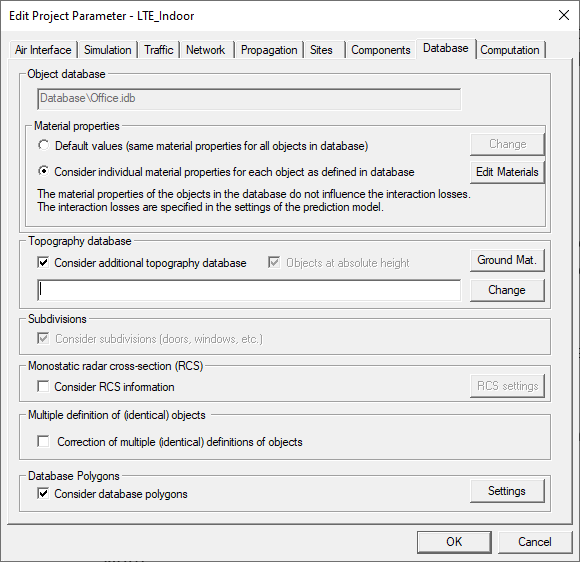This screenshot has width=580, height=562.
Task: Open Database Polygons Settings
Action: point(507,491)
